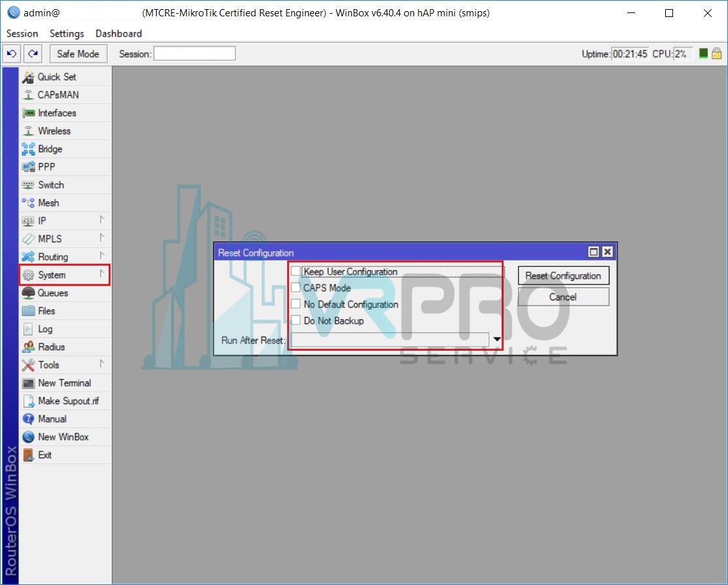Open Quick Set from the sidebar
Viewport: 728px width, 585px height.
[x=65, y=77]
